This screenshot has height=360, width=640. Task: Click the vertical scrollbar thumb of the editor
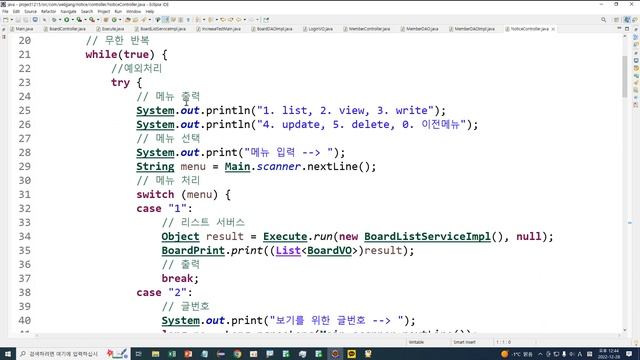tap(624, 76)
